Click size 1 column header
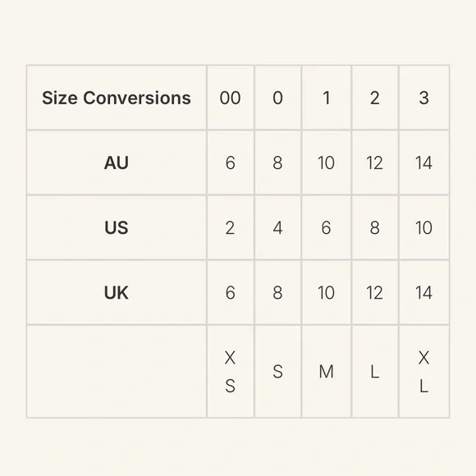The image size is (476, 476). 327,98
